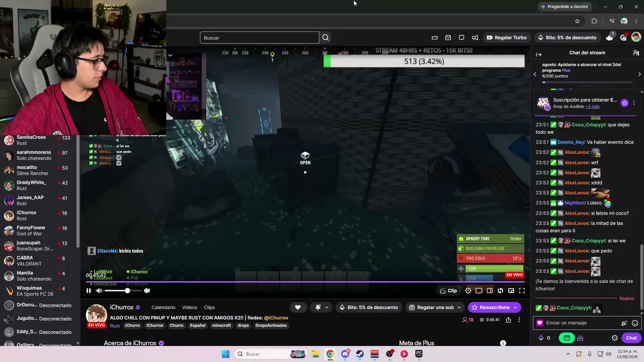Open Chrome three-dot menu
Screen dimensions: 644x362
tap(636, 21)
